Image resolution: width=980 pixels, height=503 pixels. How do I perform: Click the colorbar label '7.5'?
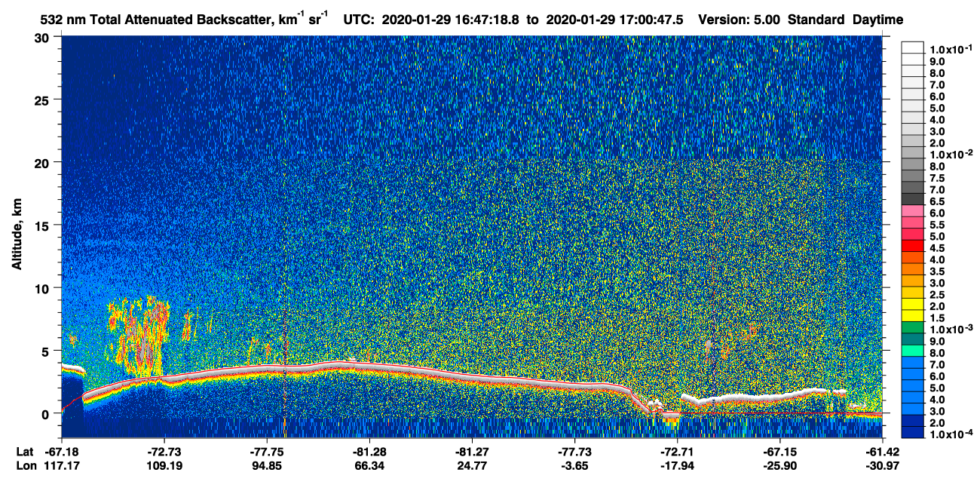pyautogui.click(x=937, y=178)
